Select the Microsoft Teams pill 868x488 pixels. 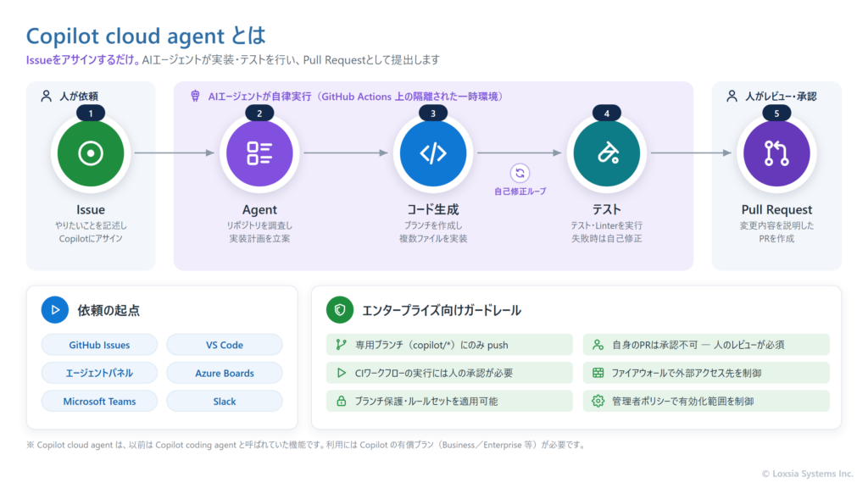[99, 401]
